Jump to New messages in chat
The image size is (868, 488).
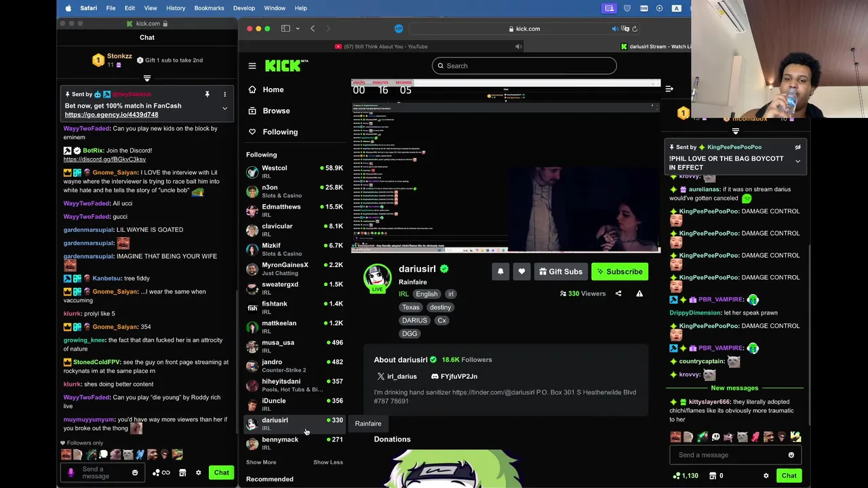click(x=734, y=388)
